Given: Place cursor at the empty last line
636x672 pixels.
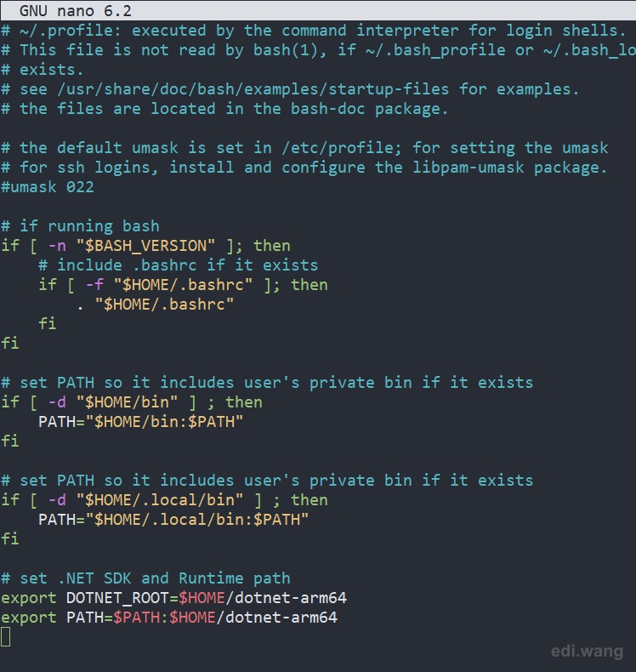Looking at the screenshot, I should coord(6,636).
